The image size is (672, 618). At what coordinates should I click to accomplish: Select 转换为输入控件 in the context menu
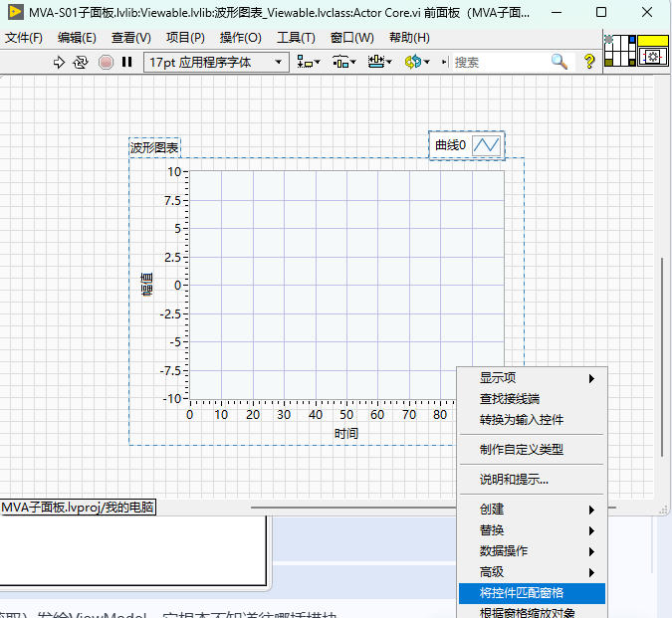point(532,420)
